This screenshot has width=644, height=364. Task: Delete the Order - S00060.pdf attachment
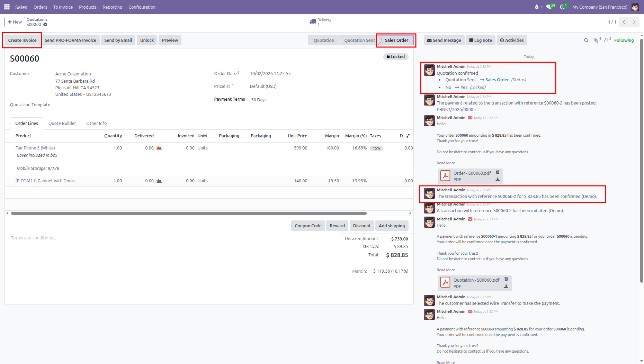click(x=498, y=172)
